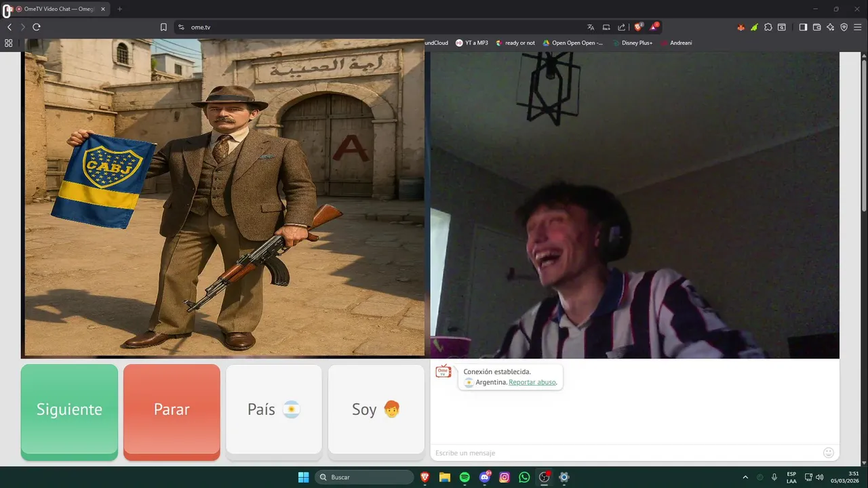Click the Siguiente button
Image resolution: width=868 pixels, height=488 pixels.
69,412
